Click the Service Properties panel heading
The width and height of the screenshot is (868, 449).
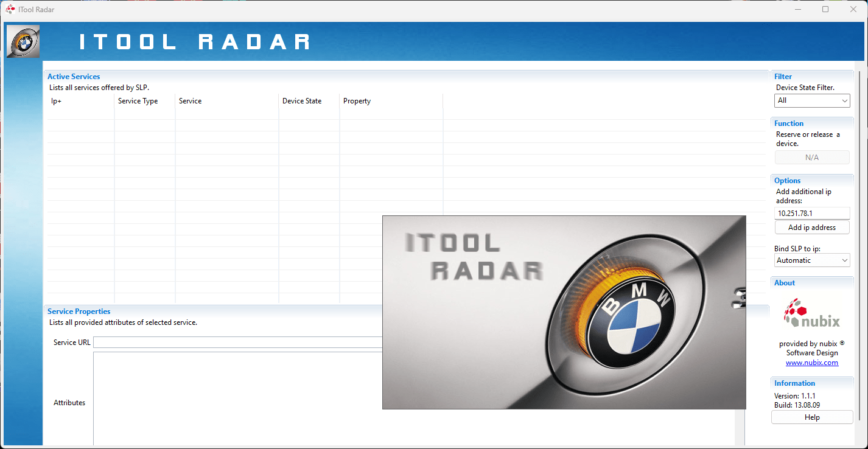(x=79, y=312)
